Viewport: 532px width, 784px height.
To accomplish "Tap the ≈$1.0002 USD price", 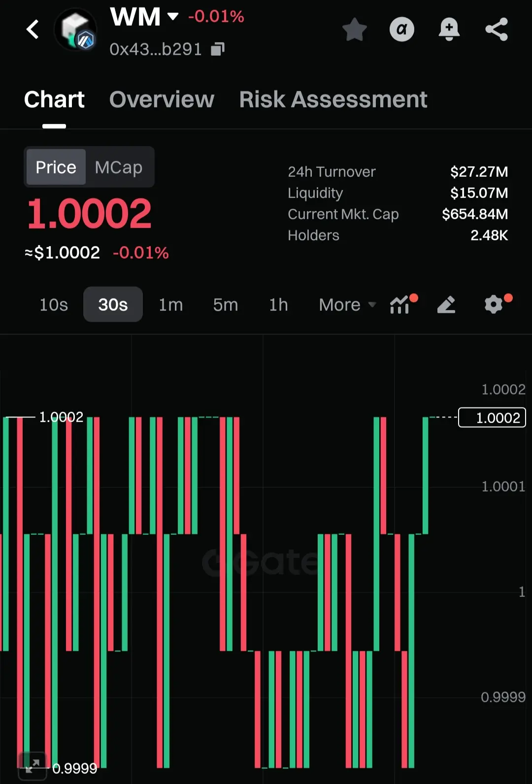I will pyautogui.click(x=63, y=253).
